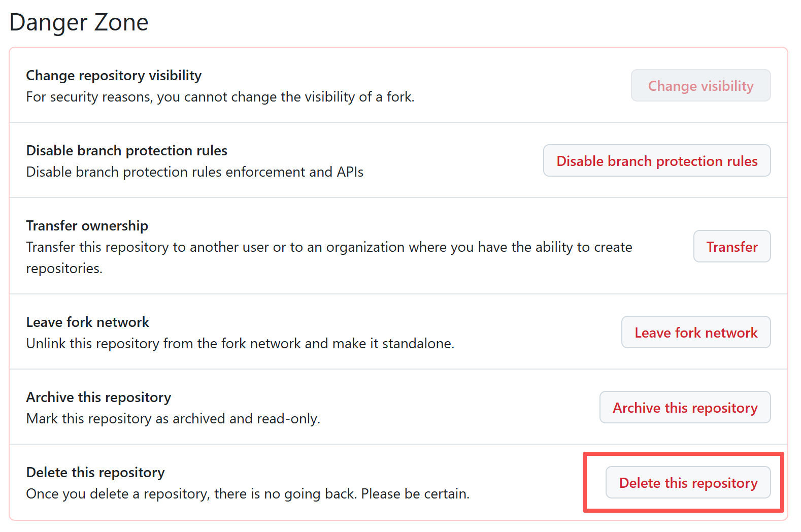Click Disable branch protection rules button
801x532 pixels.
click(656, 161)
